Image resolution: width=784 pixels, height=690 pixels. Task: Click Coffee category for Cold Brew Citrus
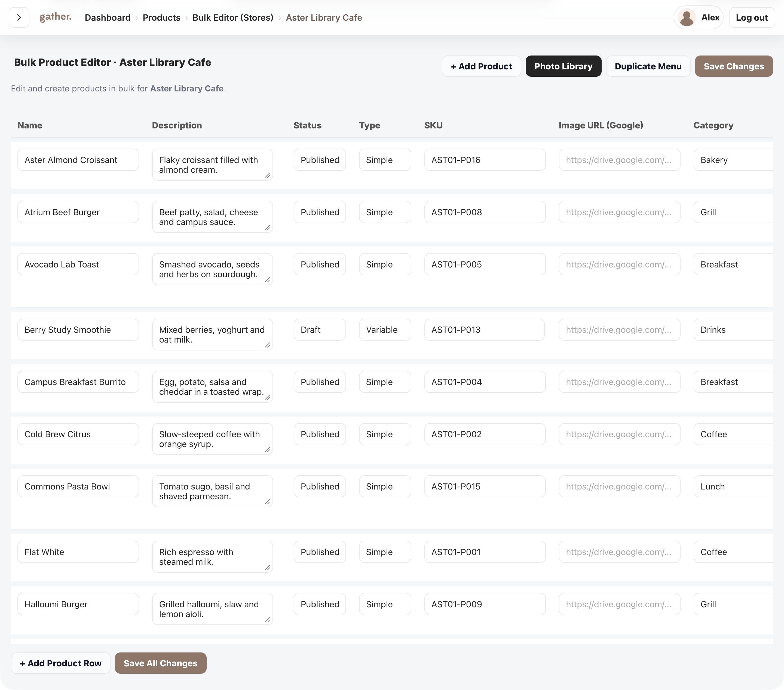(733, 434)
